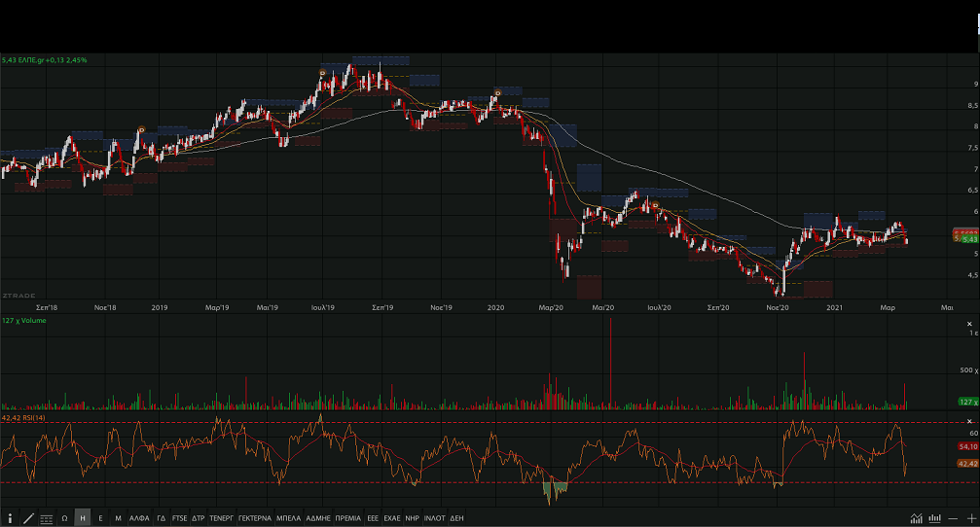Open the indicators chart icon
The height and width of the screenshot is (527, 980).
click(x=916, y=518)
